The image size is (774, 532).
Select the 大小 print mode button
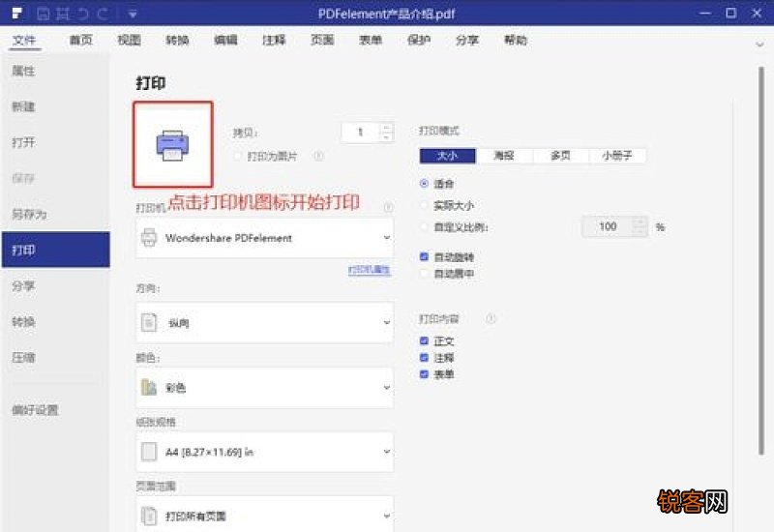coord(448,156)
